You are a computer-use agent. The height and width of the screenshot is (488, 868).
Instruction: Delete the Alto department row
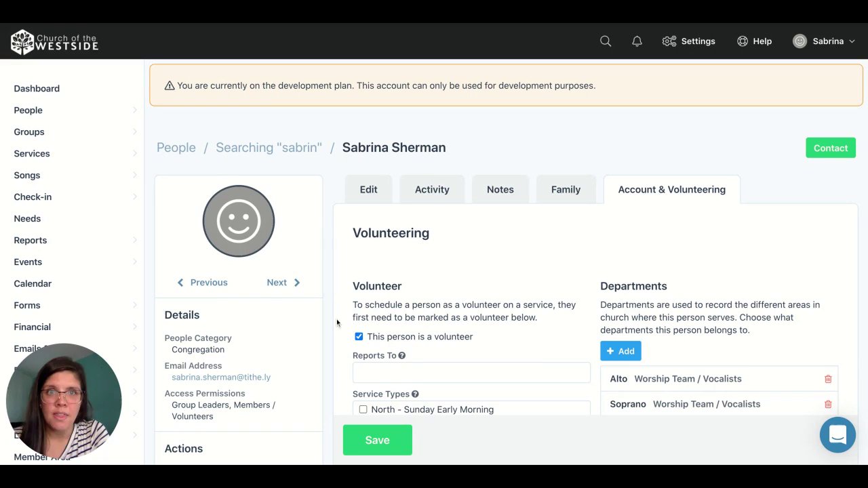click(828, 379)
